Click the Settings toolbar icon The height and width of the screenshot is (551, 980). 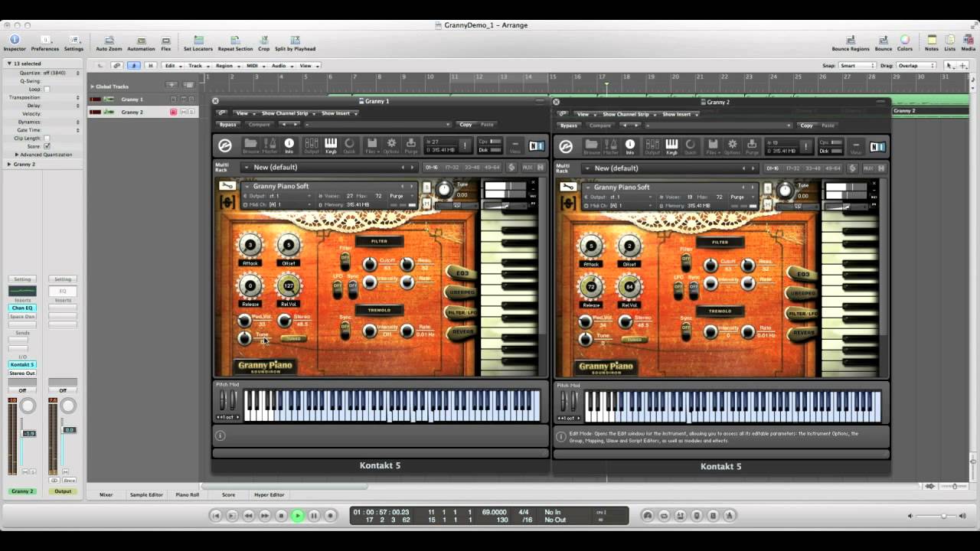[x=73, y=43]
